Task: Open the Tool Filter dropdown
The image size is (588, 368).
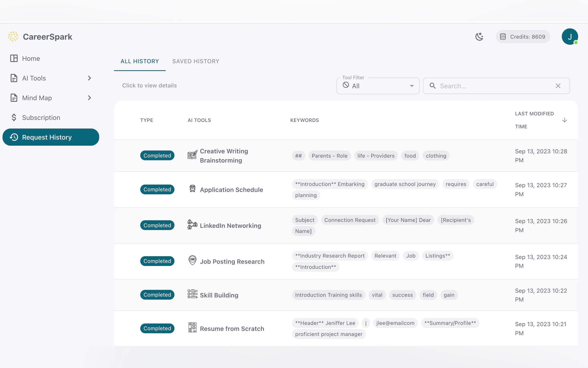Action: (378, 86)
